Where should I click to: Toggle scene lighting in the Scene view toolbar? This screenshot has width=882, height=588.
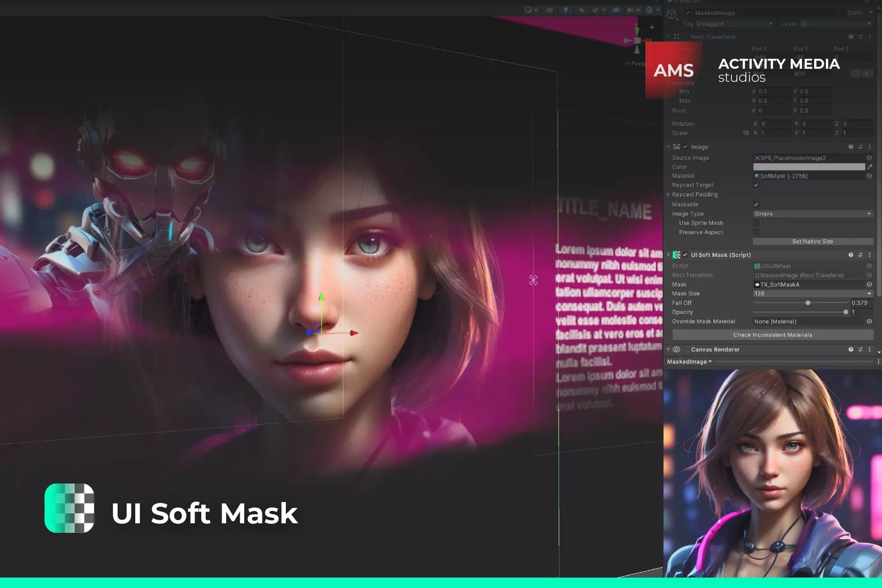click(x=565, y=10)
